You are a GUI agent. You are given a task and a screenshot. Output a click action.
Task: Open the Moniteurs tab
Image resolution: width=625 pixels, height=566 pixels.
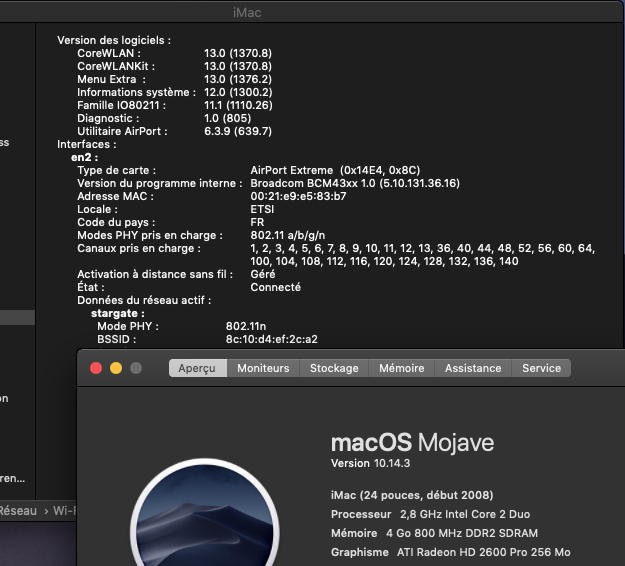click(x=263, y=368)
